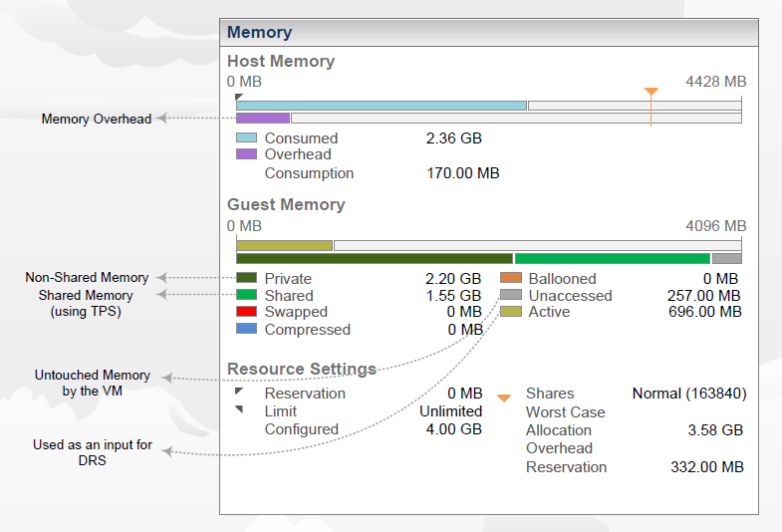Image resolution: width=782 pixels, height=532 pixels.
Task: Click the dark green Private legend swatch
Action: click(246, 279)
